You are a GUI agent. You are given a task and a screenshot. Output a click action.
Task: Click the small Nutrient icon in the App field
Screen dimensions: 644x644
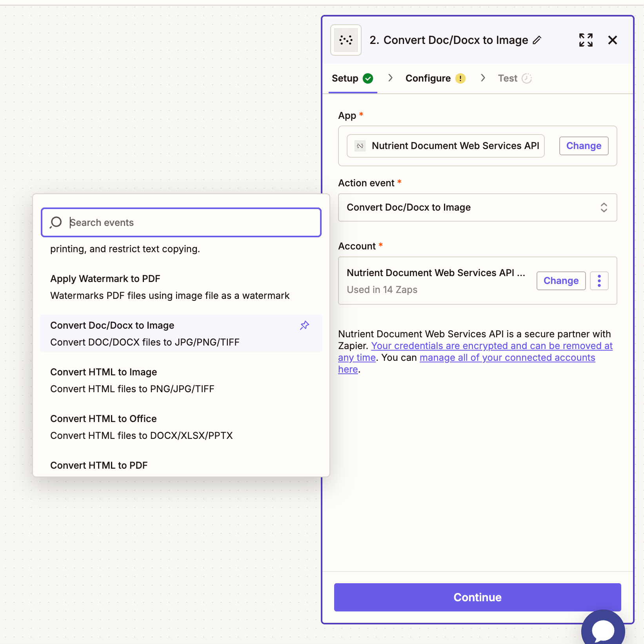point(360,146)
